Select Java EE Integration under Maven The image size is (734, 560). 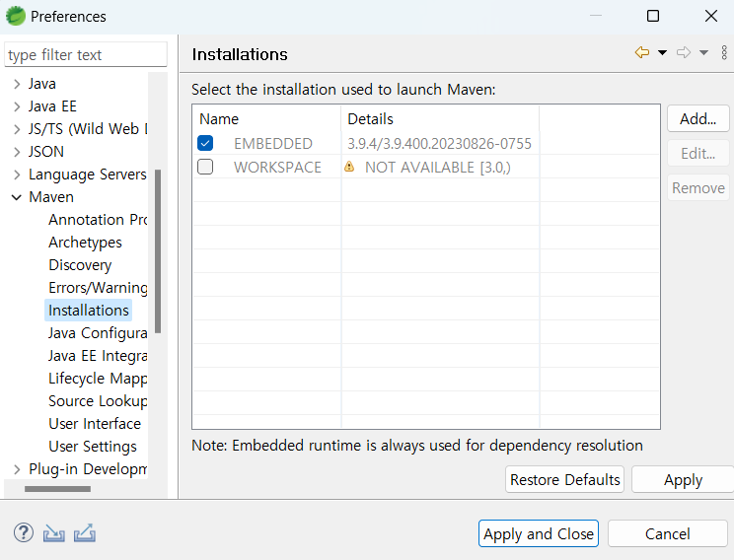(98, 356)
